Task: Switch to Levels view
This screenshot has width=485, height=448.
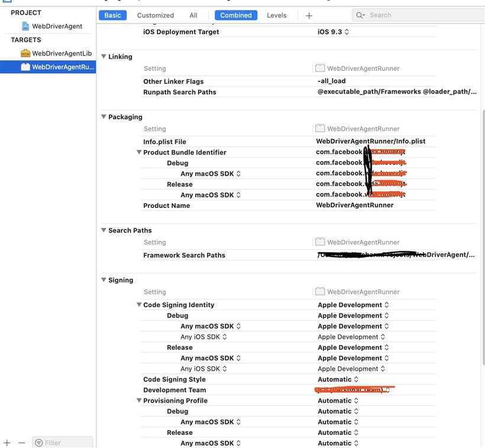Action: [x=277, y=15]
